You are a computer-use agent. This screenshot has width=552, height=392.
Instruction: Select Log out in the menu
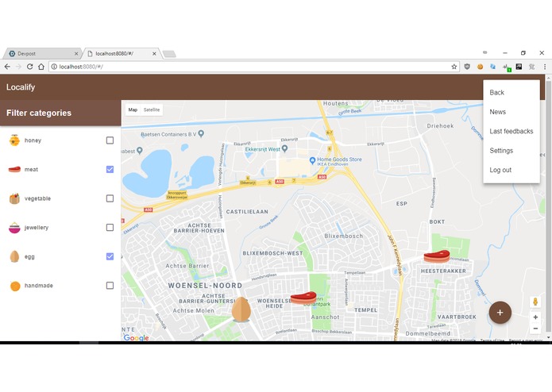point(511,170)
